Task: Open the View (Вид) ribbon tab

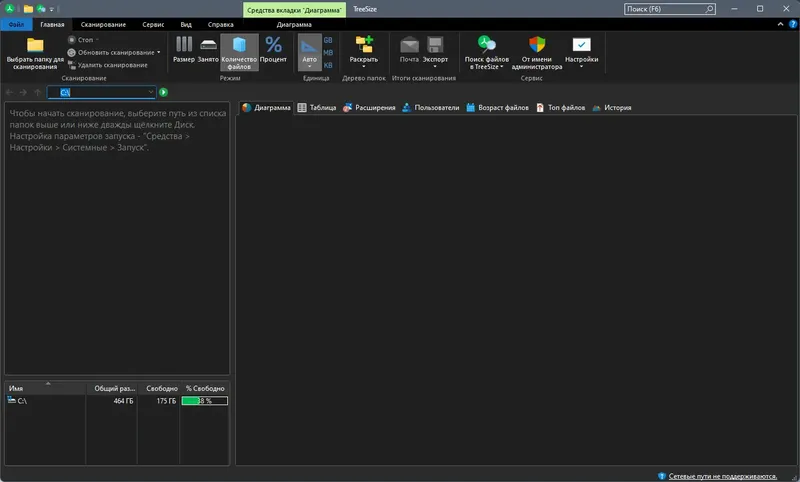Action: click(x=186, y=24)
